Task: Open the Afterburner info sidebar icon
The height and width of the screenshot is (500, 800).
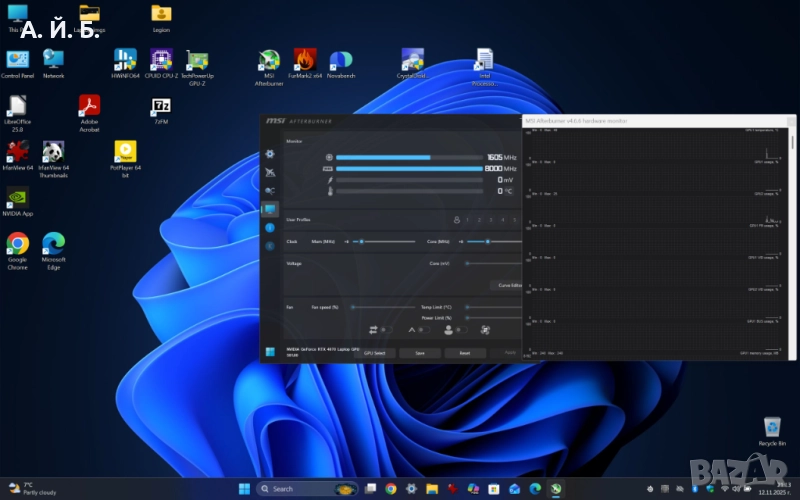Action: coord(270,227)
